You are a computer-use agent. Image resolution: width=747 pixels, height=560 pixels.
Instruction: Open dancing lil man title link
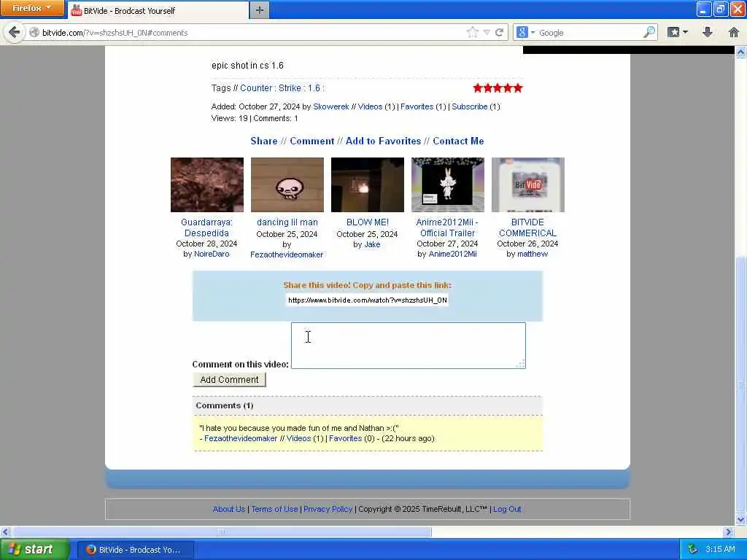click(287, 222)
